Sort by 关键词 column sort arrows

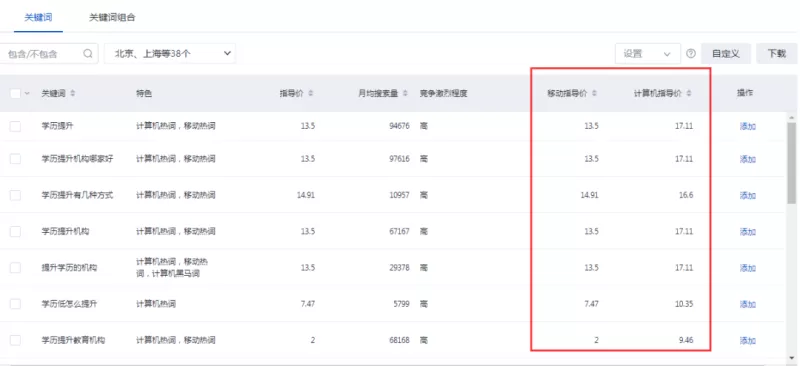point(72,93)
